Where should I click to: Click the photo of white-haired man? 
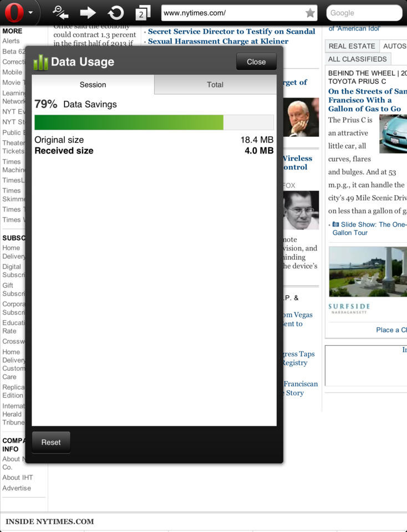point(301,117)
